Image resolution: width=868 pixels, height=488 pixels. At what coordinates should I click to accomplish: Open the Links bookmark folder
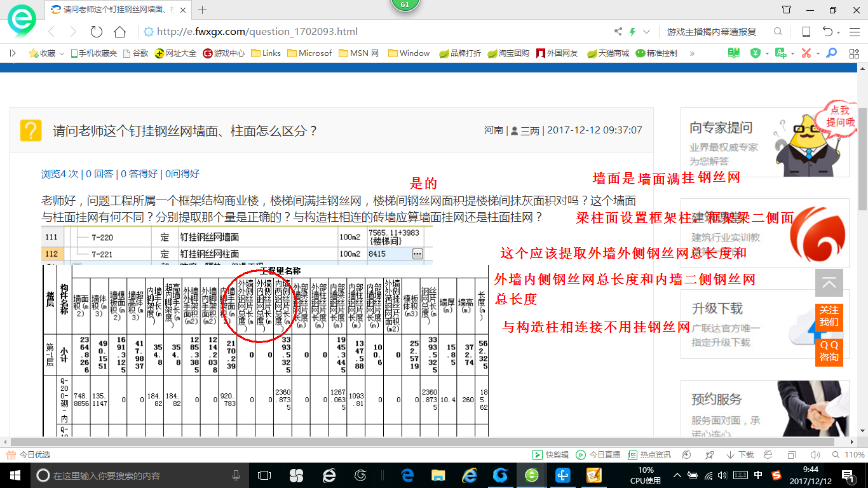[x=266, y=53]
